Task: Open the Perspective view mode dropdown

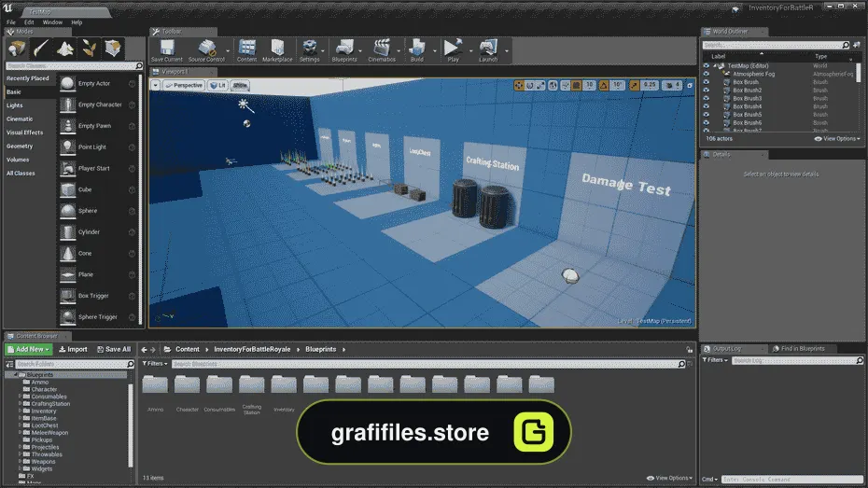Action: tap(184, 85)
